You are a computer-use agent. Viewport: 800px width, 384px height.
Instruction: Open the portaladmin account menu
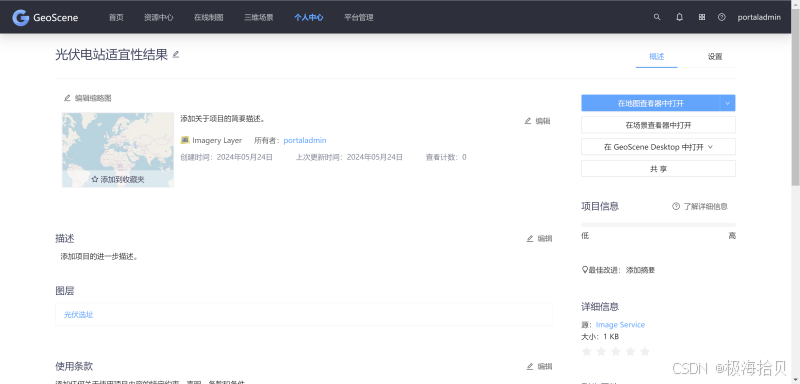point(759,17)
